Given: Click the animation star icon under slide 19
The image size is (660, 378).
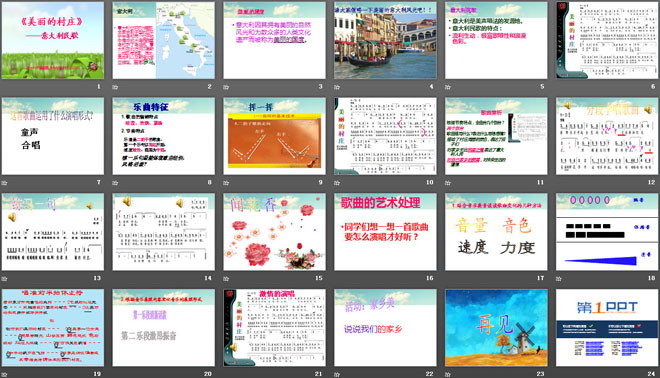Looking at the screenshot, I should [4, 374].
